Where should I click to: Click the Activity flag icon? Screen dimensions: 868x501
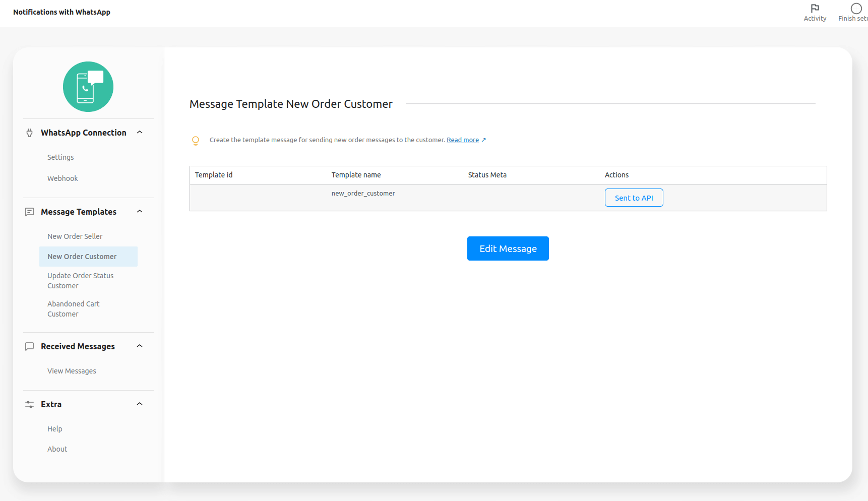point(815,9)
